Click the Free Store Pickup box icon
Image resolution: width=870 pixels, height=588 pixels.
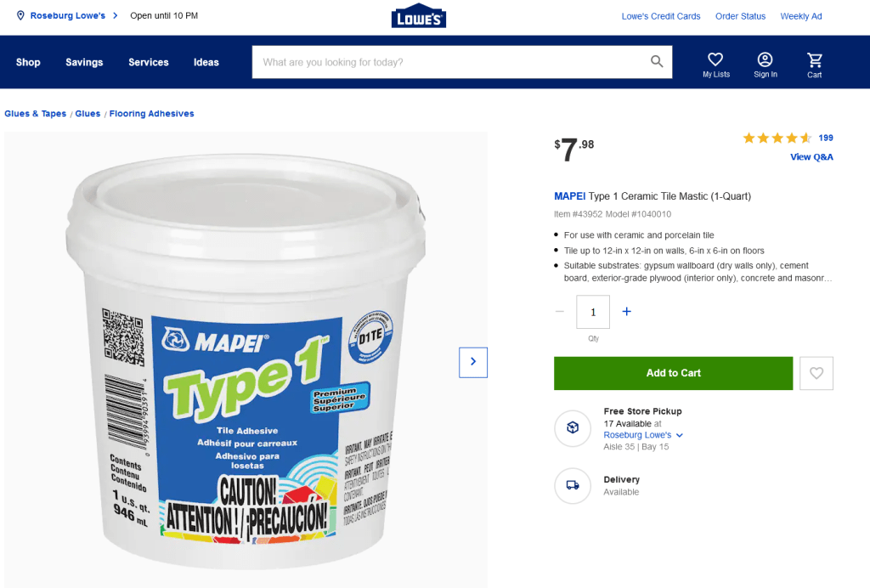(573, 427)
